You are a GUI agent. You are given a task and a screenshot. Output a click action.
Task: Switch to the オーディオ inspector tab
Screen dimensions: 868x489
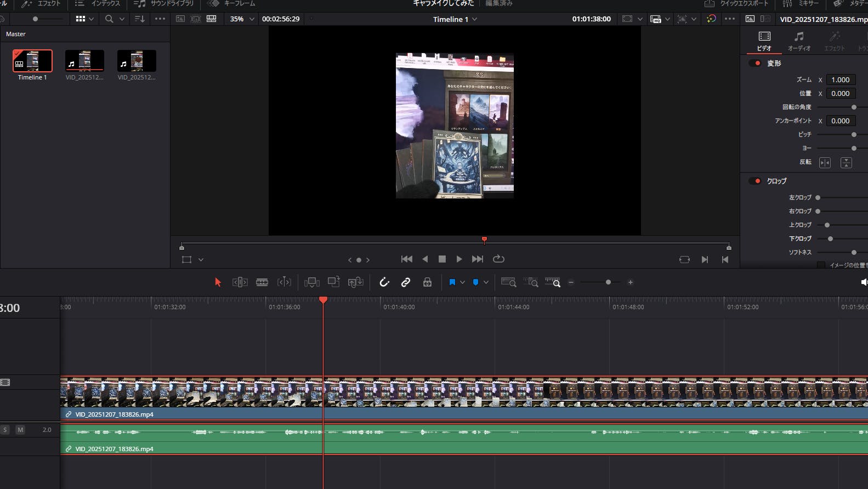[x=799, y=41]
